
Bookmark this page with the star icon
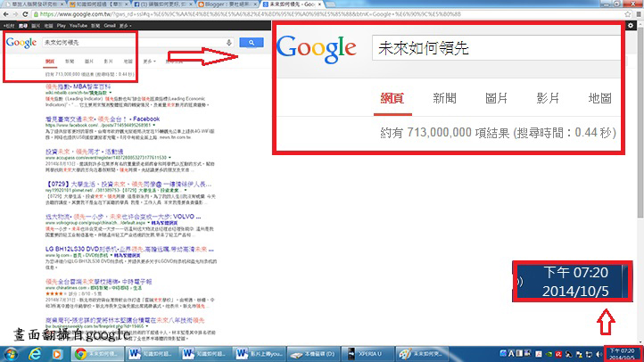[x=627, y=14]
